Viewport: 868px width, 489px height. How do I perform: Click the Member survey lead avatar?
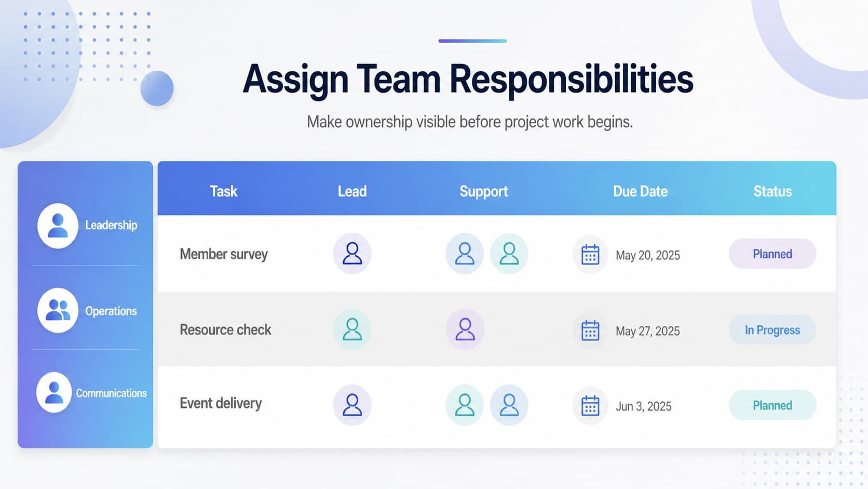tap(352, 254)
